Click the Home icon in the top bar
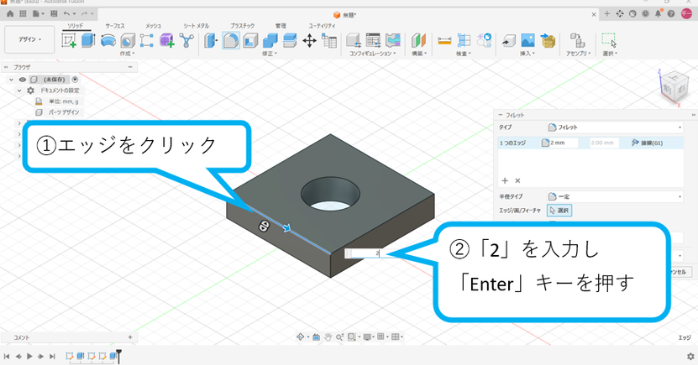 10,14
